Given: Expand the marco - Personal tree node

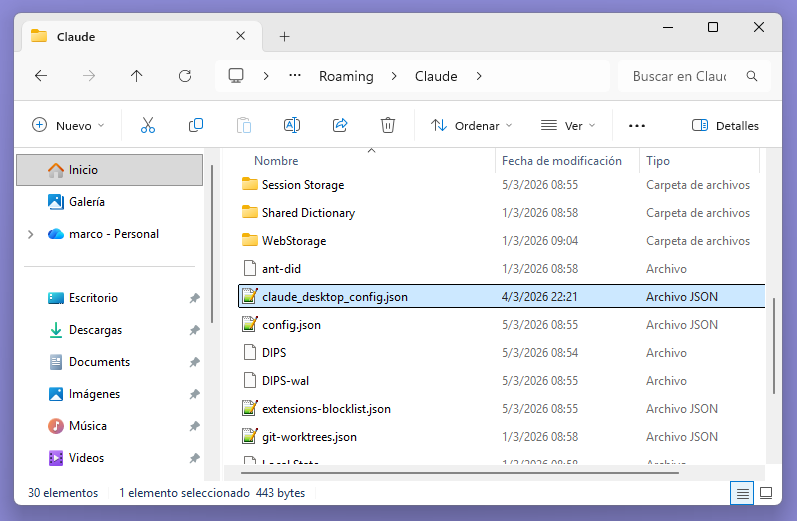Looking at the screenshot, I should pos(30,234).
